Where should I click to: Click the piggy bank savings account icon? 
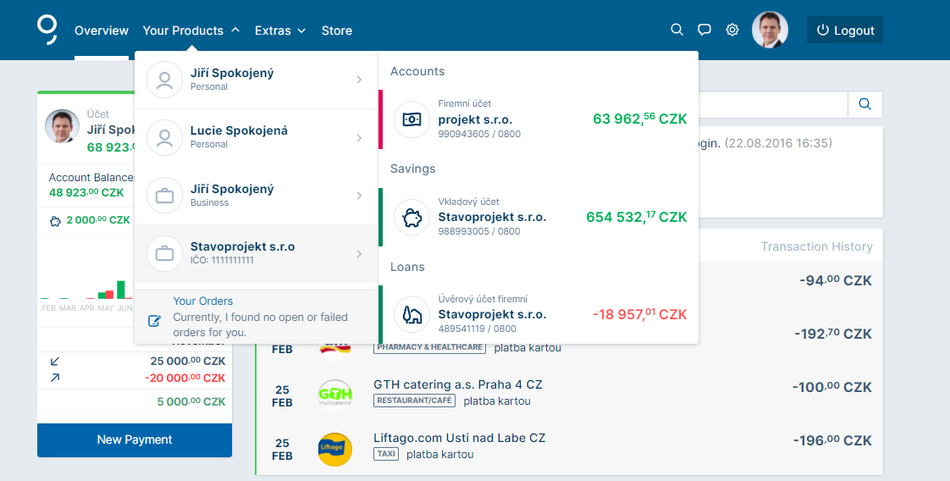coord(411,217)
